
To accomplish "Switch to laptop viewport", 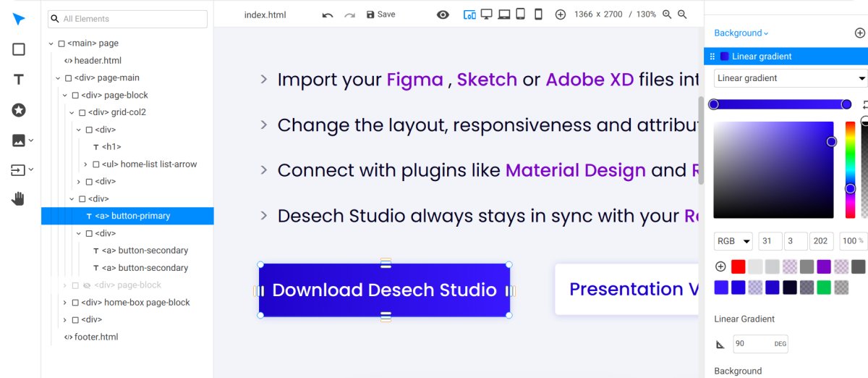I will (x=504, y=14).
